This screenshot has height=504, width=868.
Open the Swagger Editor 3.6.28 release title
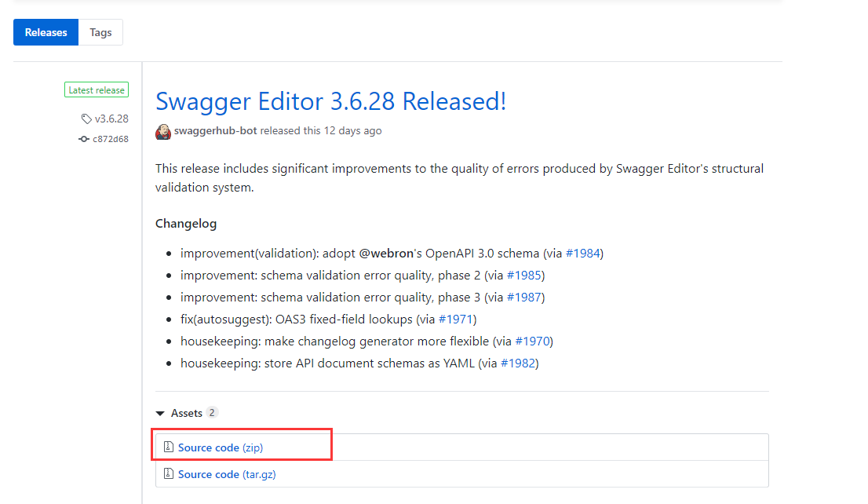pos(330,102)
